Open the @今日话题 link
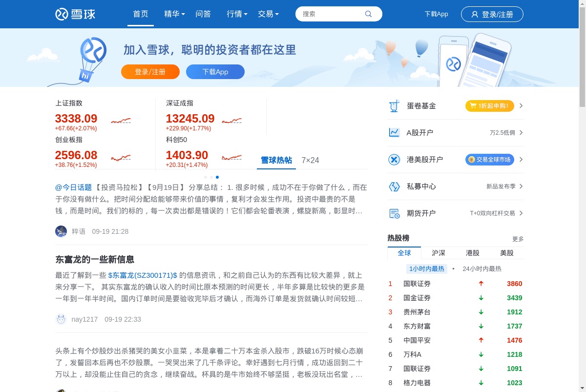The width and height of the screenshot is (586, 392). [73, 187]
